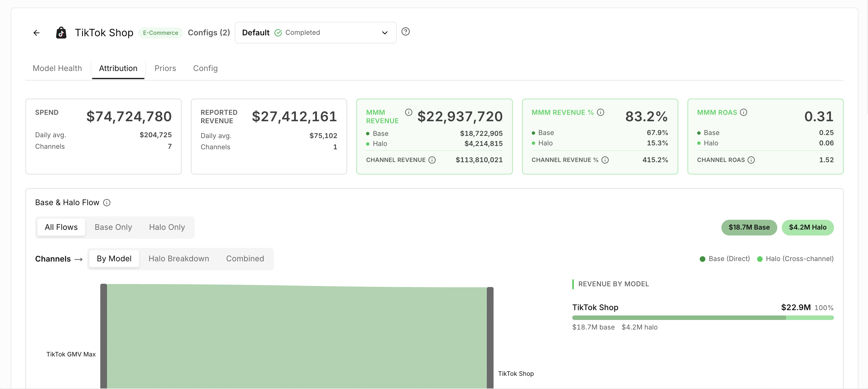Open the Priors tab
This screenshot has width=868, height=389.
click(x=165, y=68)
